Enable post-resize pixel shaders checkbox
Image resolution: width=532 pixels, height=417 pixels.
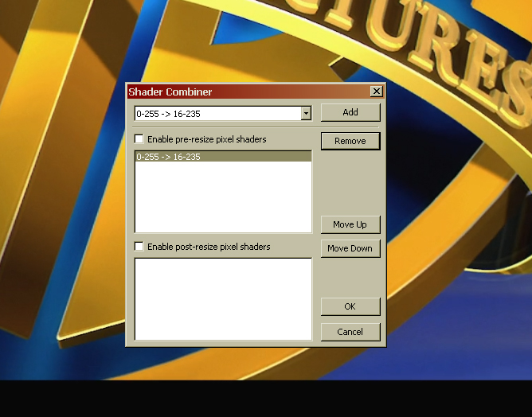click(139, 247)
